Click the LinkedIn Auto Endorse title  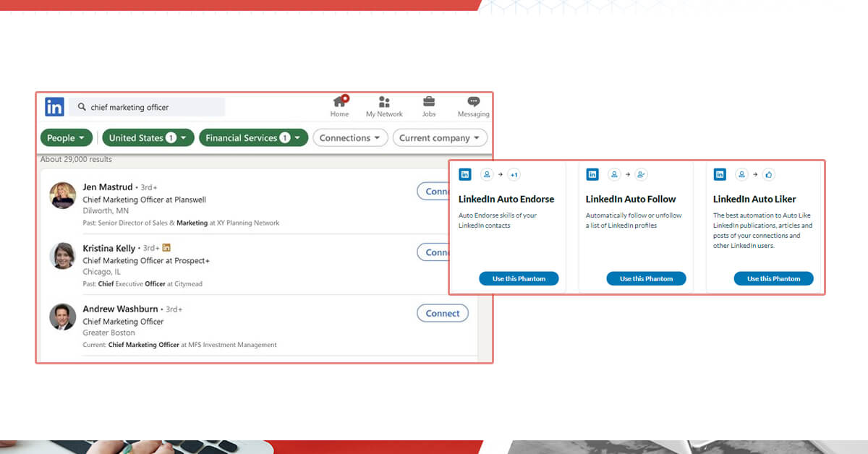coord(506,199)
